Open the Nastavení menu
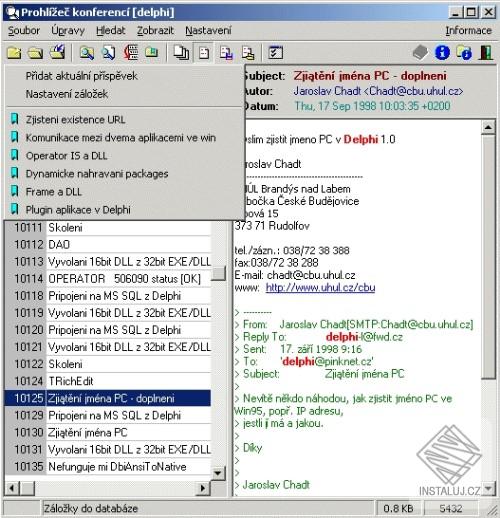500x518 pixels. [x=208, y=31]
